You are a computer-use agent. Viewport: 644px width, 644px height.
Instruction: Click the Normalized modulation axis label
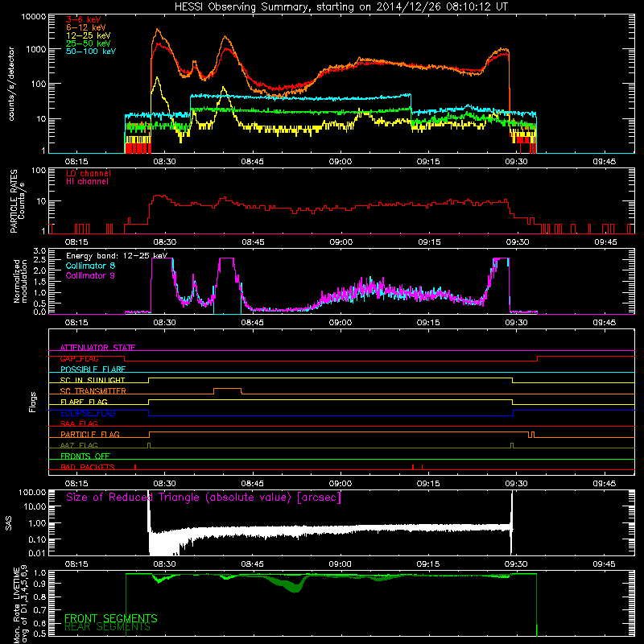[x=20, y=281]
